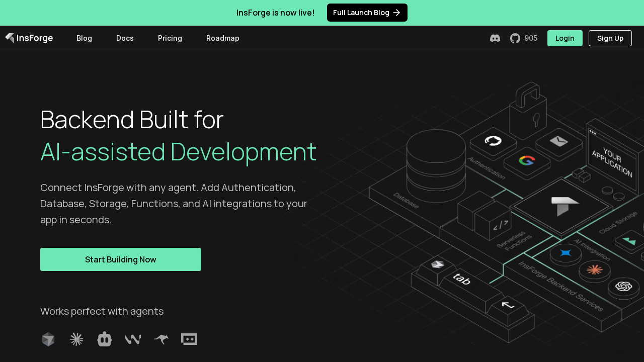The width and height of the screenshot is (644, 362).
Task: Click the Copilot robot agent icon
Action: point(104,339)
